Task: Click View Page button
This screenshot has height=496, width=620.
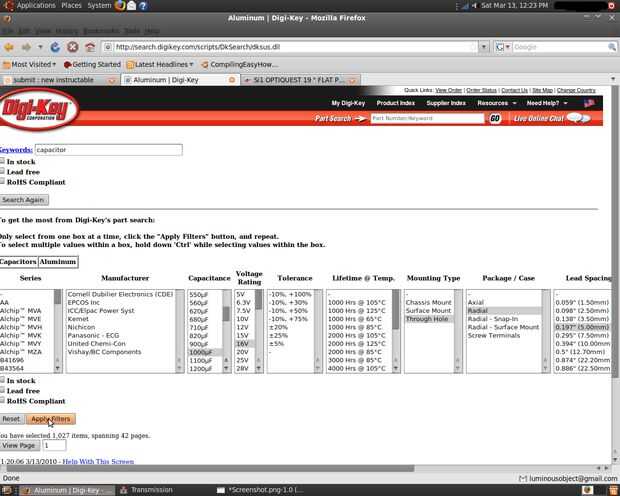Action: tap(19, 445)
